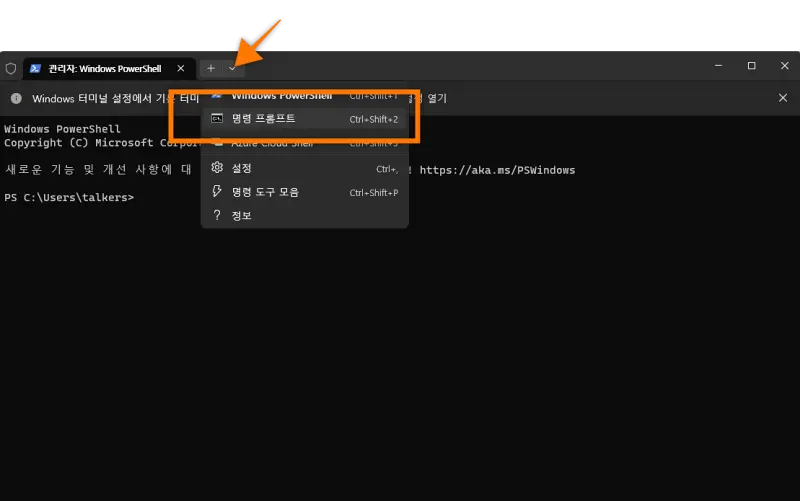Click the question mark icon beside 정보
The height and width of the screenshot is (501, 800).
217,215
